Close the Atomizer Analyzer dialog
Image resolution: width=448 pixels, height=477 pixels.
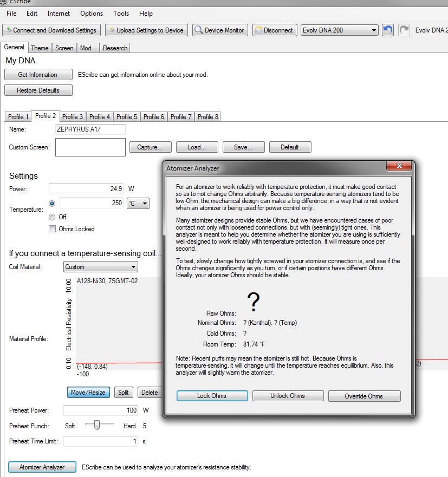[399, 166]
